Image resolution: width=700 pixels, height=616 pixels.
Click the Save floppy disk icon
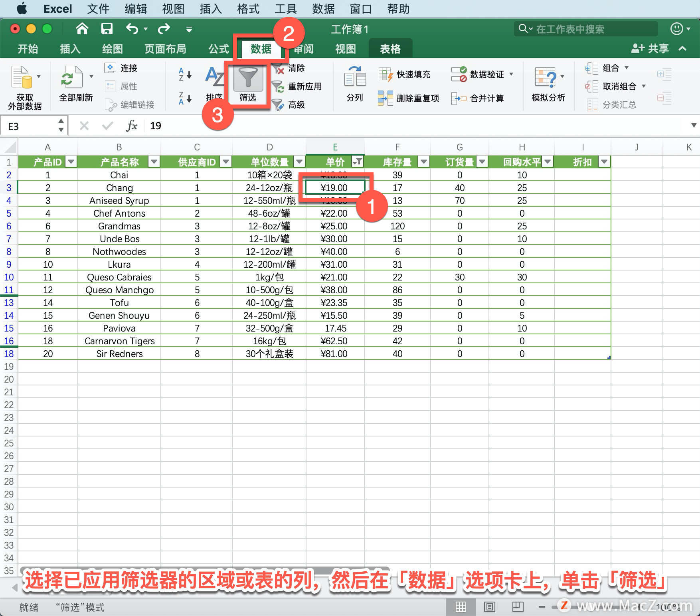pos(107,29)
